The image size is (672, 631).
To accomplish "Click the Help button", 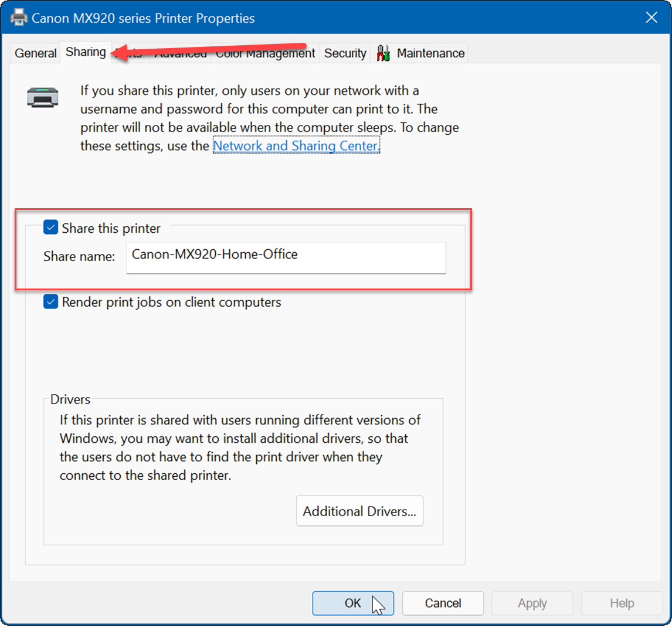I will tap(622, 603).
